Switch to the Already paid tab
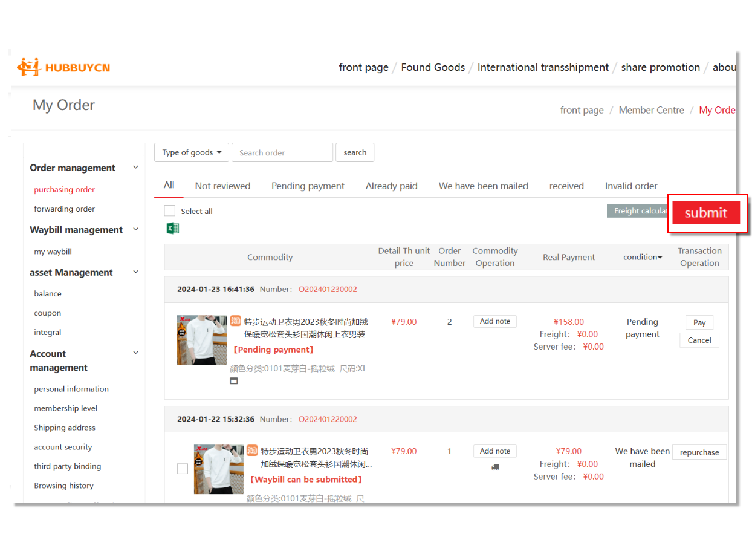This screenshot has height=560, width=752. pos(391,186)
